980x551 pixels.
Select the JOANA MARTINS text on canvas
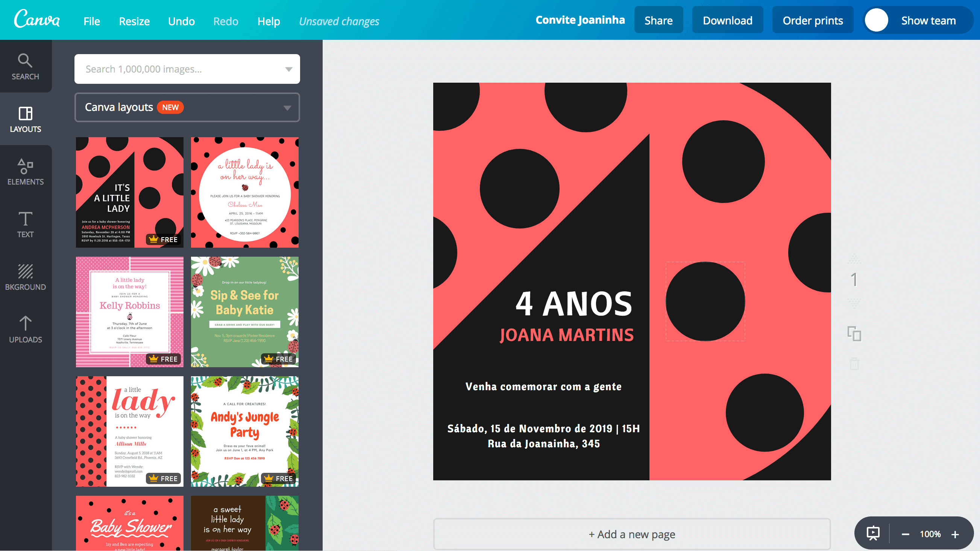[x=566, y=335]
